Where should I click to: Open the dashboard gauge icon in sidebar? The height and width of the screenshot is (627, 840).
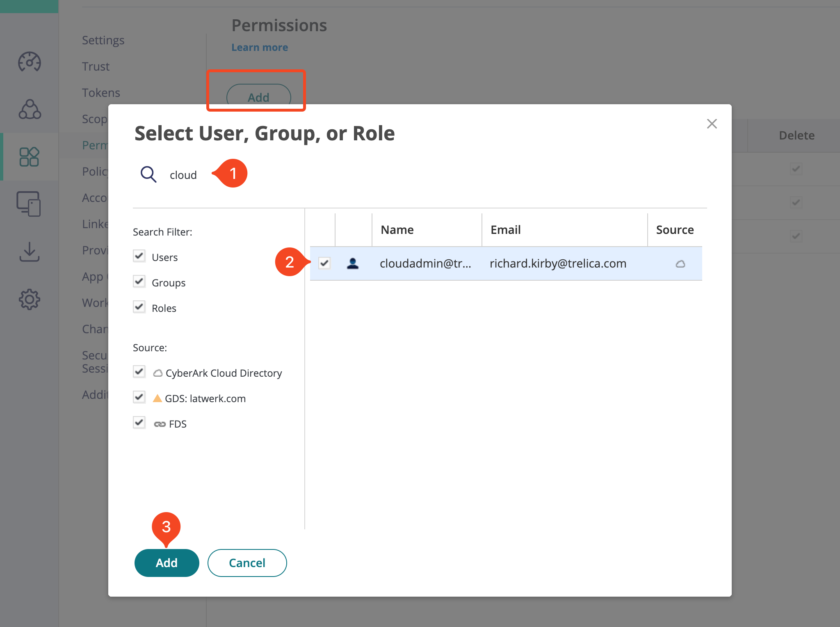click(x=29, y=62)
